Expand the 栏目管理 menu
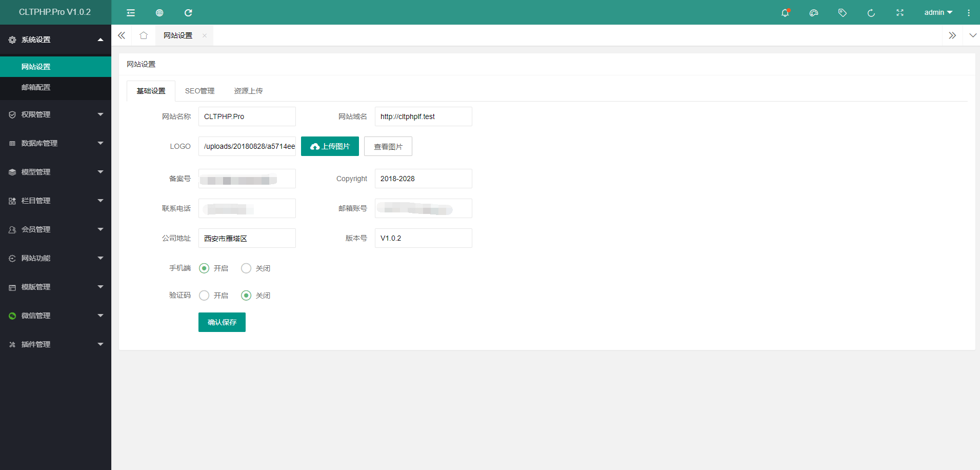980x470 pixels. click(55, 201)
